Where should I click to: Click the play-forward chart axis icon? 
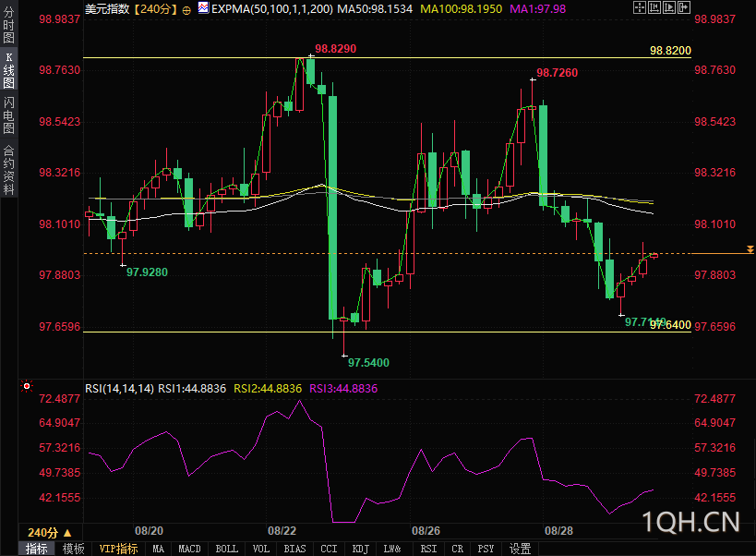pos(668,7)
